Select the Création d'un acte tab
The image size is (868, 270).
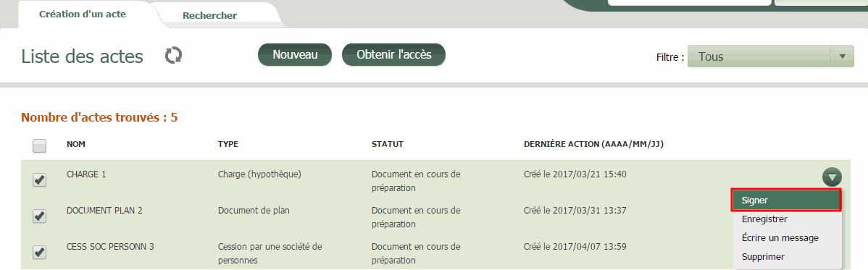pos(83,14)
